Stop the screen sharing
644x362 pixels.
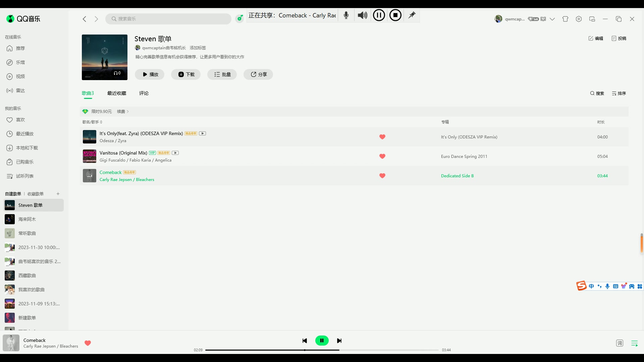coord(395,15)
